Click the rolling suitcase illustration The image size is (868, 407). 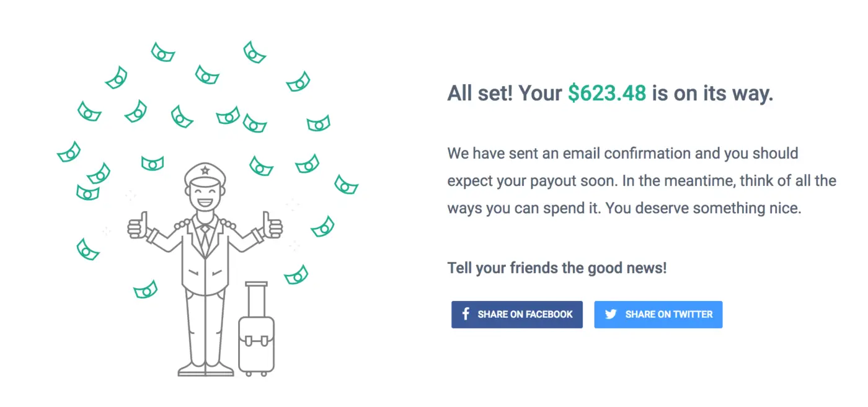point(256,329)
